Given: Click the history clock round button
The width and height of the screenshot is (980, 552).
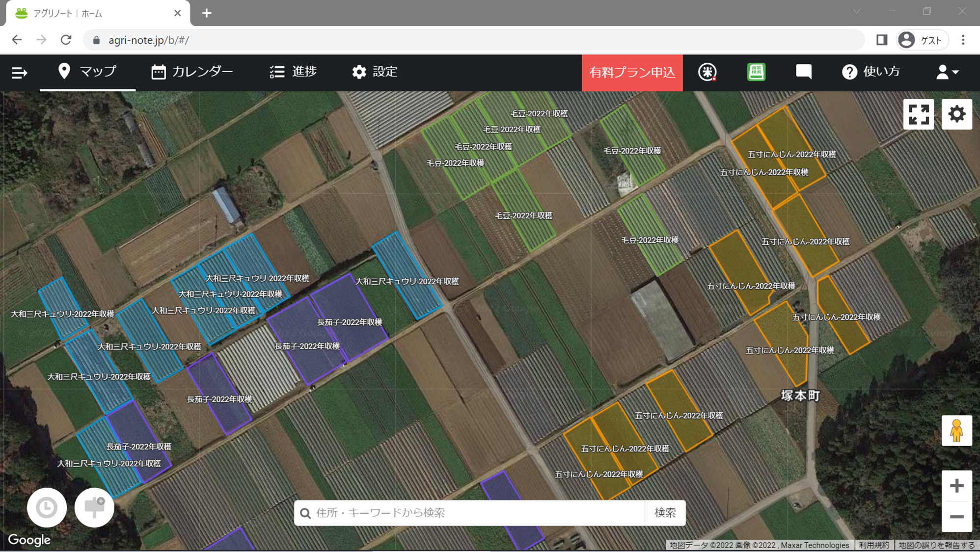Looking at the screenshot, I should 47,507.
